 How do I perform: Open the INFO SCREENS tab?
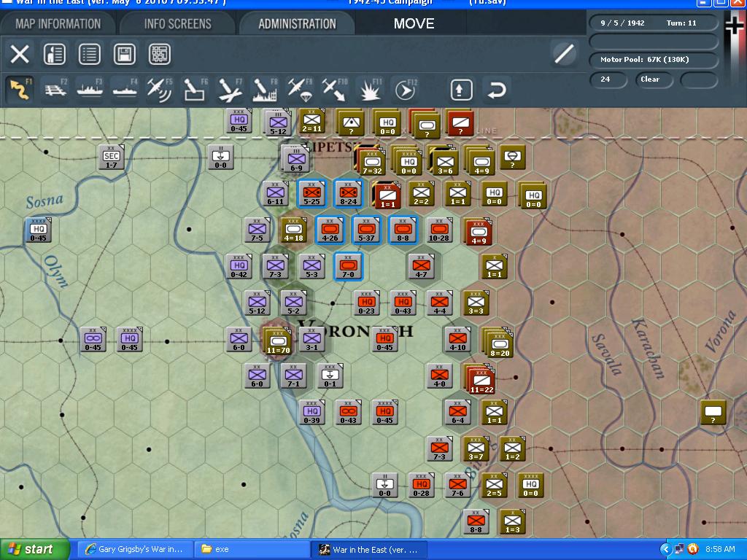(177, 23)
